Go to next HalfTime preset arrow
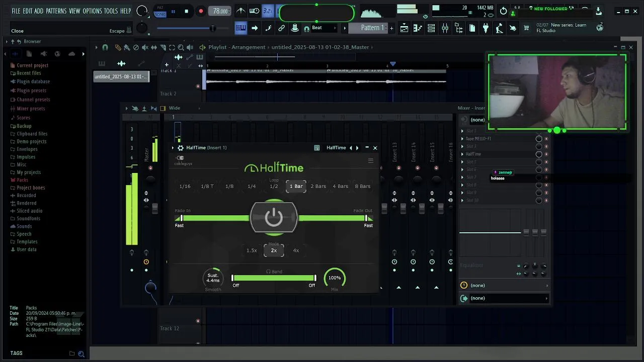The height and width of the screenshot is (362, 644). (357, 148)
